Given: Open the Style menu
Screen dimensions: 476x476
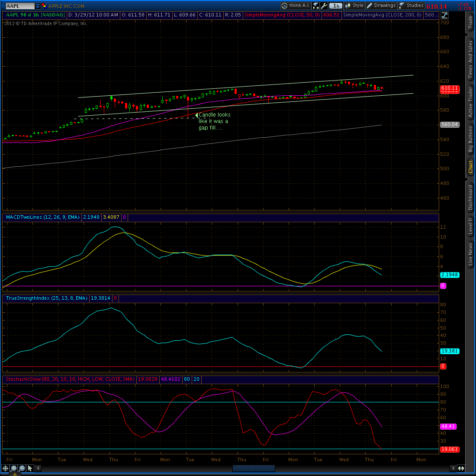Looking at the screenshot, I should (354, 6).
